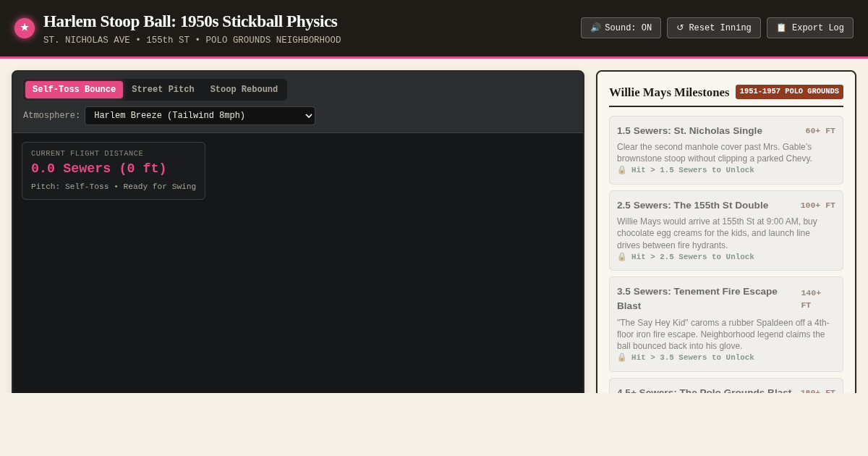
Task: Click the 1951-1957 POLO GROUNDS badge
Action: 789,92
